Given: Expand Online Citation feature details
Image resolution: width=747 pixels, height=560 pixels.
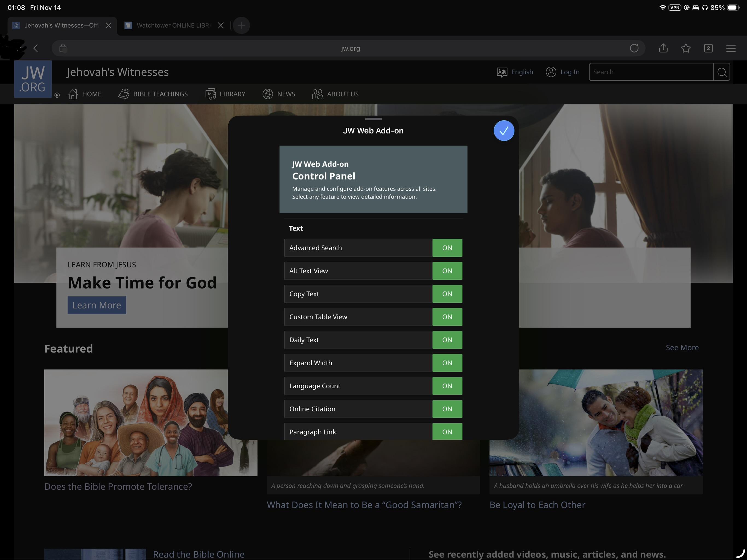Looking at the screenshot, I should 358,409.
